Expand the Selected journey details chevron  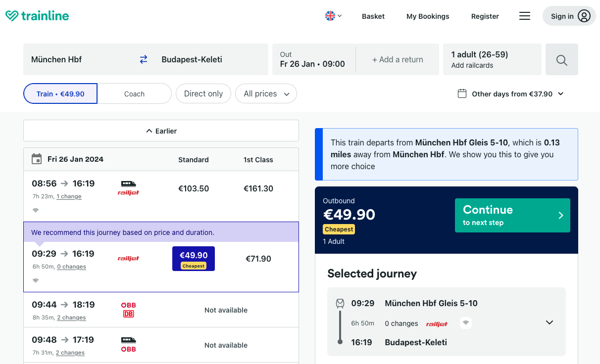coord(549,322)
